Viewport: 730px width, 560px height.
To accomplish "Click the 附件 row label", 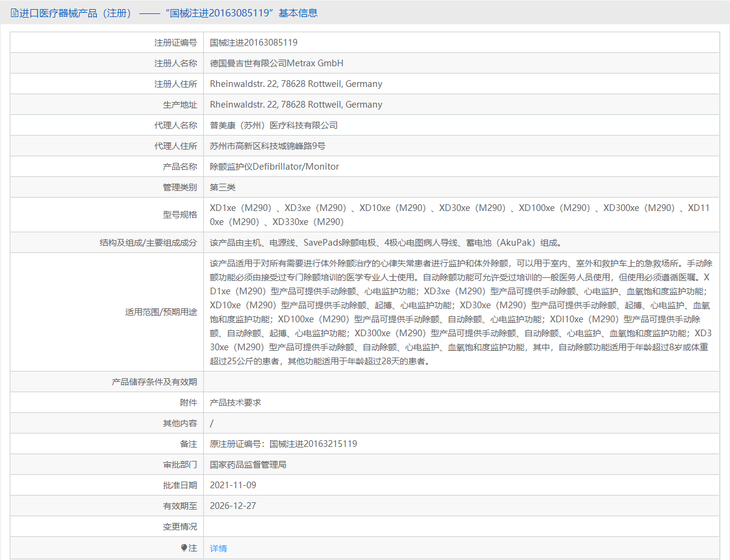I will [189, 403].
